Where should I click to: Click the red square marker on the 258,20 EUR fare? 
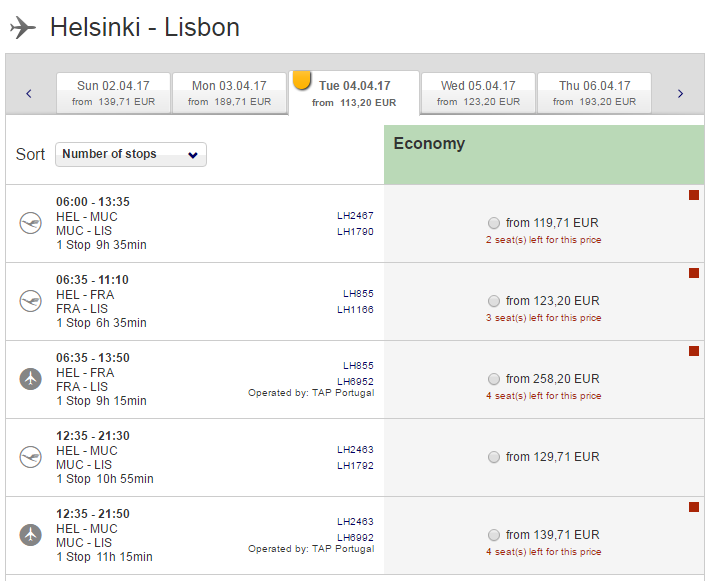694,351
